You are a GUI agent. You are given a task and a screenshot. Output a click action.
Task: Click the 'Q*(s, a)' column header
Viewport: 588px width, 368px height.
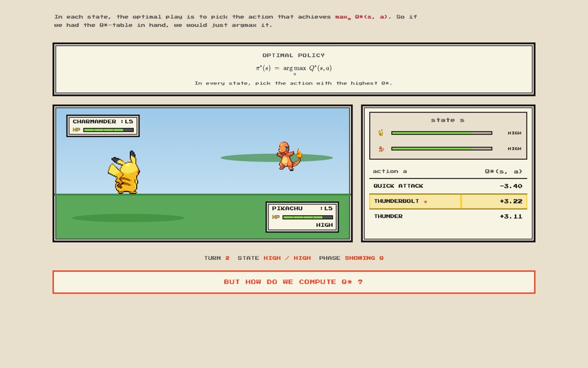tap(503, 171)
